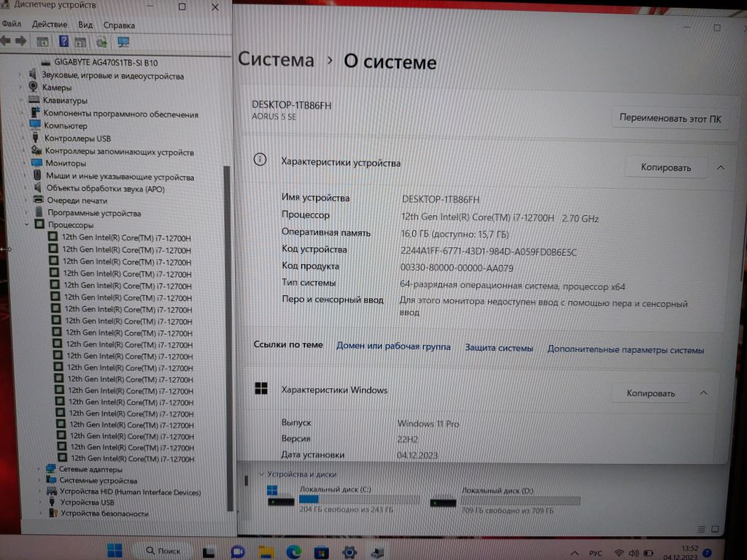Click the blue Help question-mark toolbar icon

[x=63, y=42]
